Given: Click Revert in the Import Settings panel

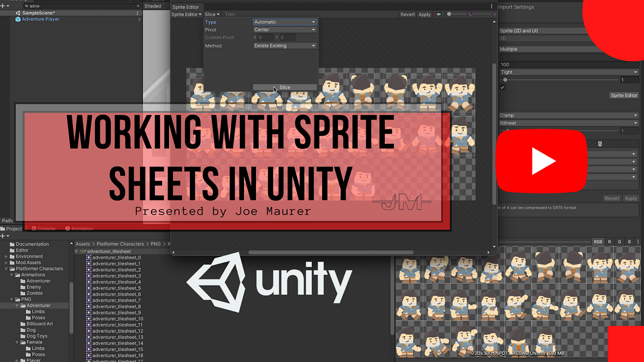Looking at the screenshot, I should (612, 198).
